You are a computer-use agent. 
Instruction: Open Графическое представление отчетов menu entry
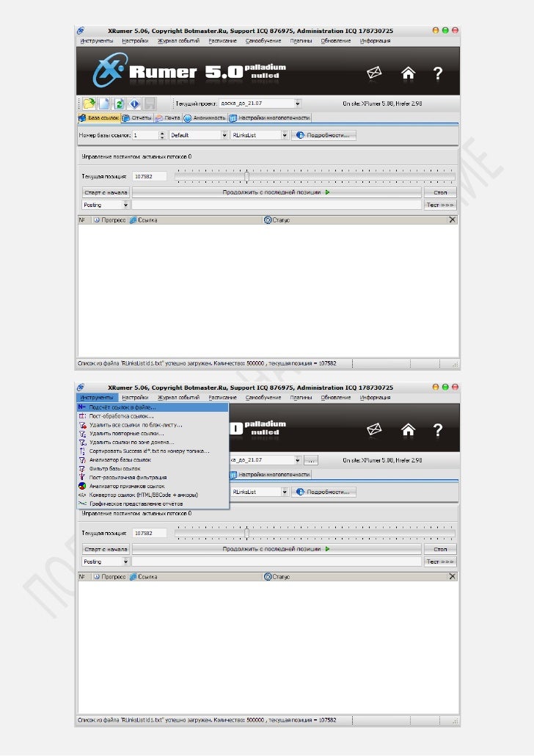tap(153, 504)
